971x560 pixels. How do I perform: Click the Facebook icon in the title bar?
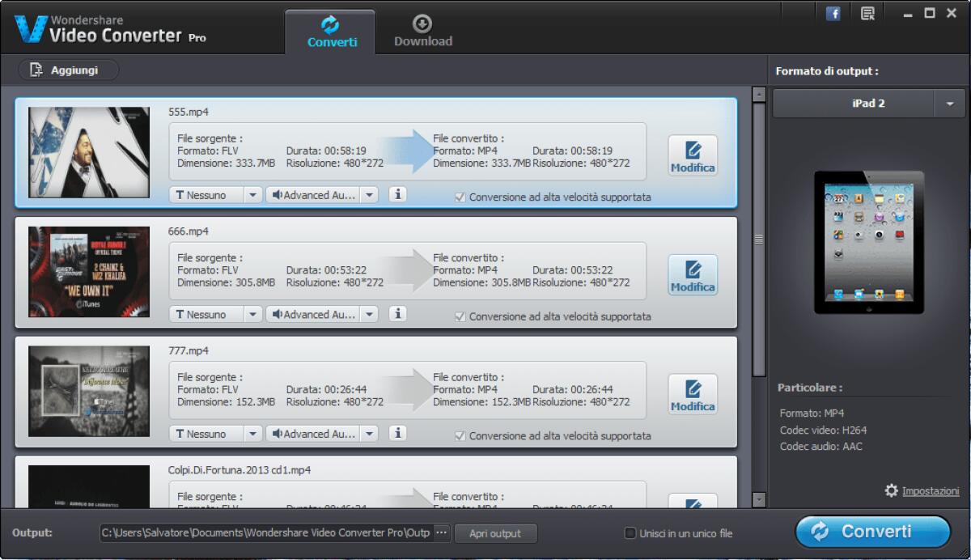[x=833, y=13]
